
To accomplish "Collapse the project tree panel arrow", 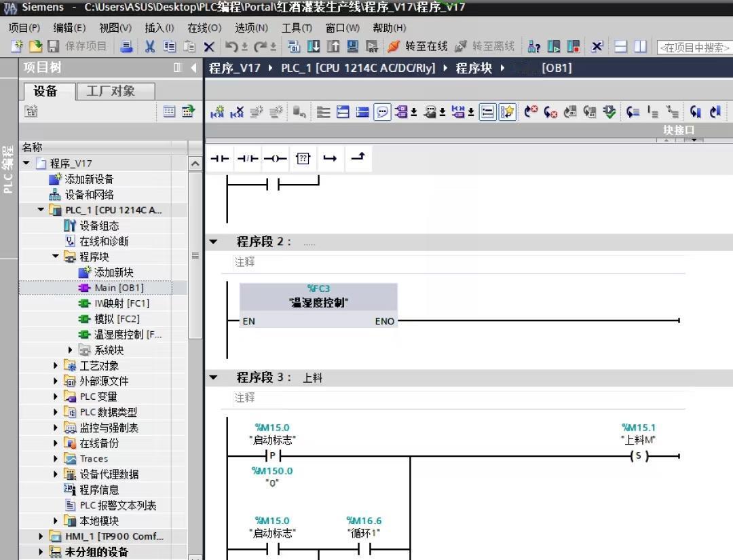I will (x=194, y=68).
